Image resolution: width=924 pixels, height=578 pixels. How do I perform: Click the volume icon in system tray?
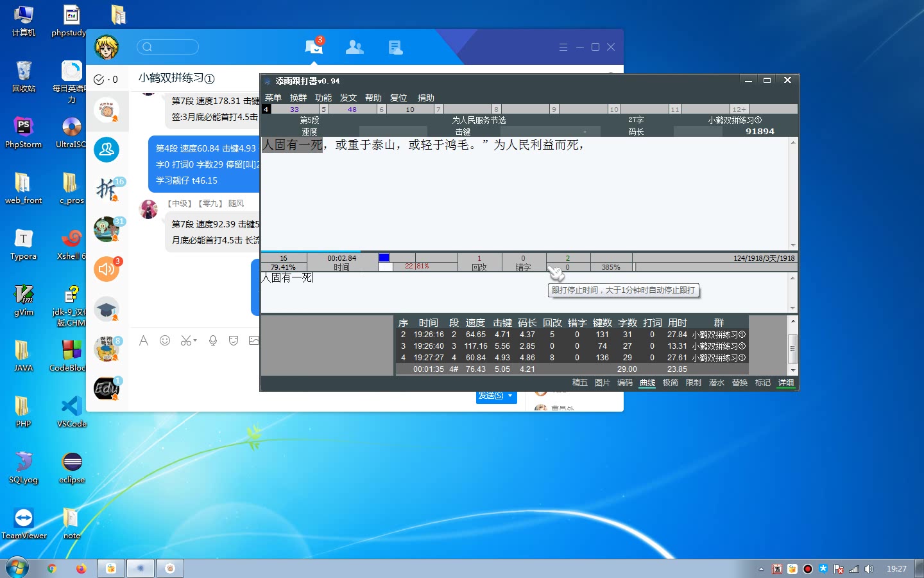click(869, 569)
